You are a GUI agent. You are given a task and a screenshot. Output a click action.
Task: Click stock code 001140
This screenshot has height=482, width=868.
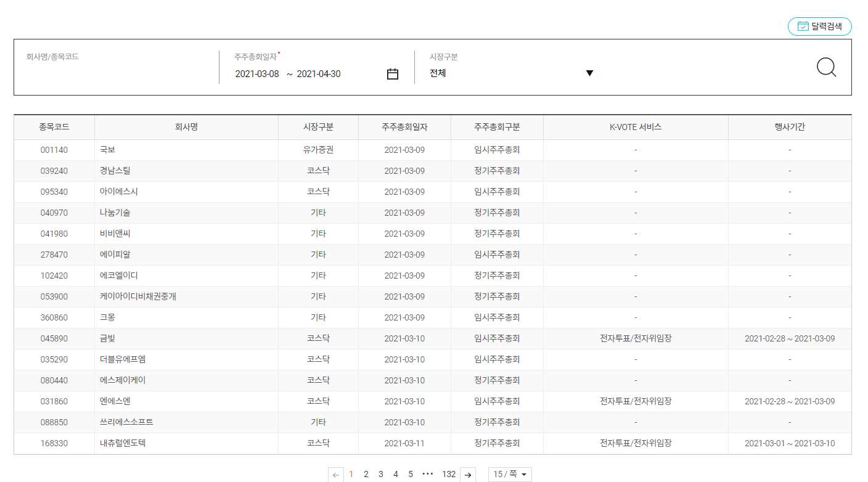pos(54,150)
